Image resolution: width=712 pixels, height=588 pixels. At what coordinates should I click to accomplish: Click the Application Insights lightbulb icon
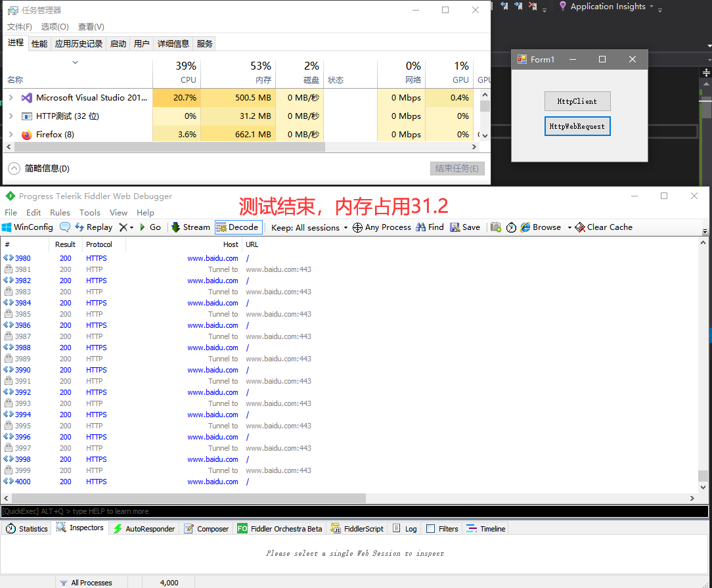563,6
